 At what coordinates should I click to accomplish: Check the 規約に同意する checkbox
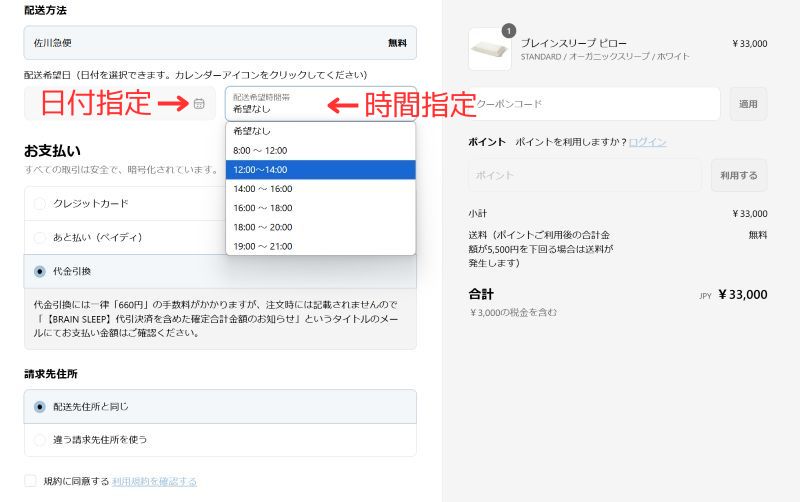31,481
